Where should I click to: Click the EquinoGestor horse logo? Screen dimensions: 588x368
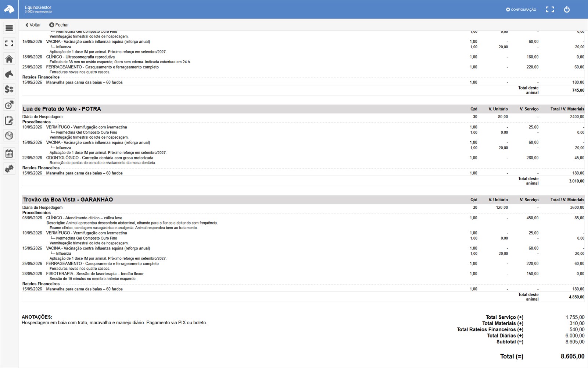pyautogui.click(x=9, y=9)
